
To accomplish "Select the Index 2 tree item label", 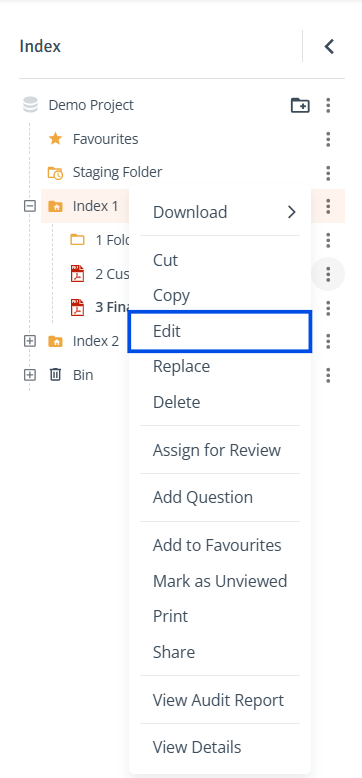I will coord(96,341).
